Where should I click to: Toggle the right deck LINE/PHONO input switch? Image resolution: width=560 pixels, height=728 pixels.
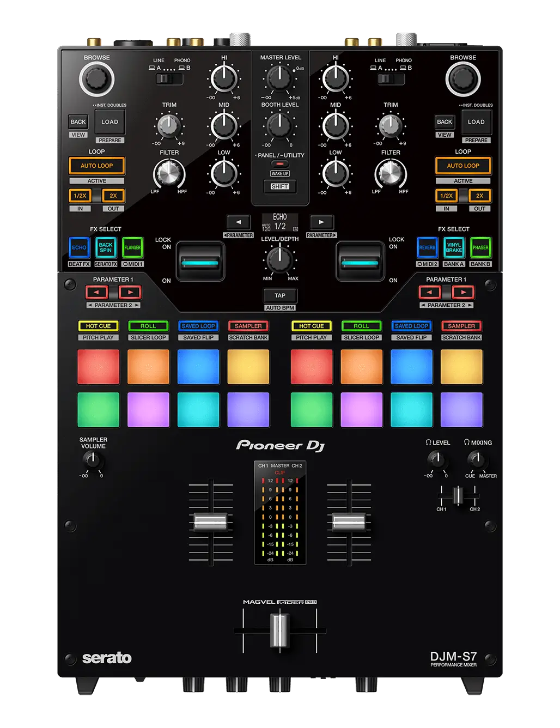click(x=391, y=79)
